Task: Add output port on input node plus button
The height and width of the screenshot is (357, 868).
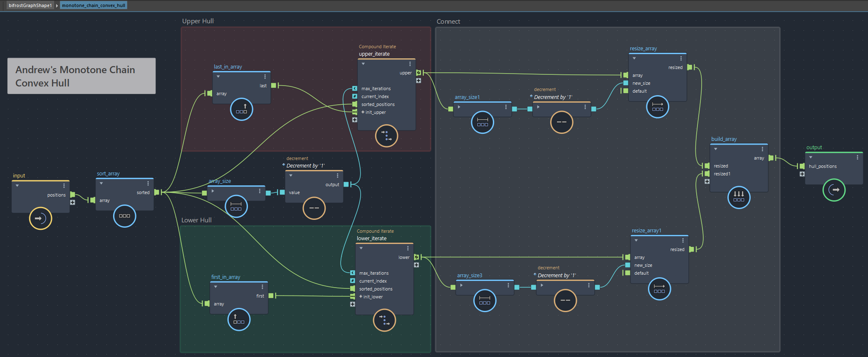Action: click(x=72, y=202)
